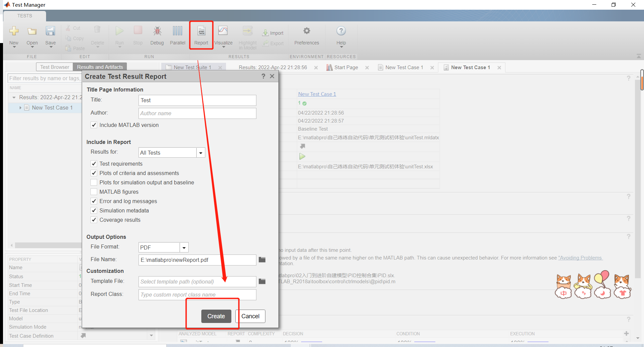Image resolution: width=644 pixels, height=347 pixels.
Task: Select the Parallel run icon
Action: pyautogui.click(x=177, y=35)
